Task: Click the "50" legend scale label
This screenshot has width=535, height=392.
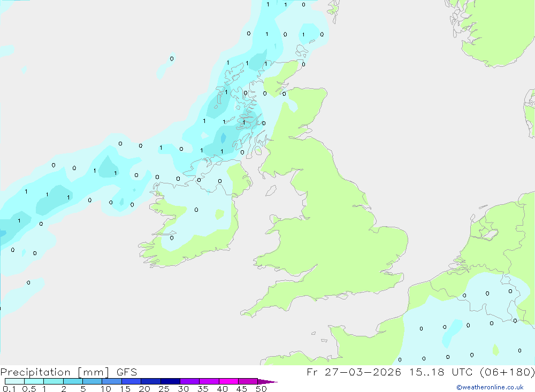Action: (x=262, y=389)
